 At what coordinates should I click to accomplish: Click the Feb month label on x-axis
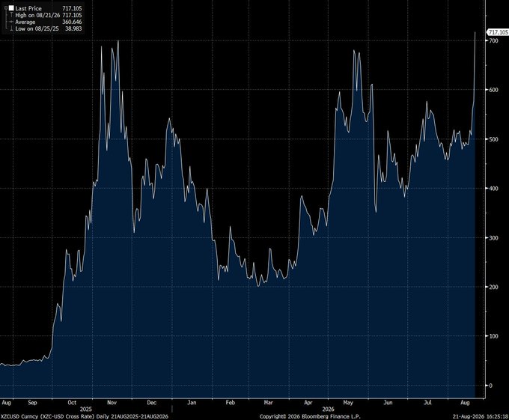click(230, 403)
